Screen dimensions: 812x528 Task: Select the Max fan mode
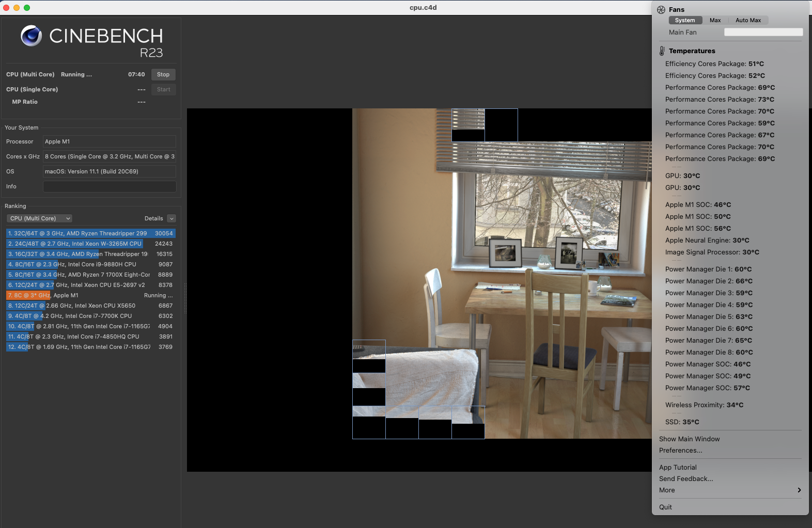pyautogui.click(x=715, y=20)
